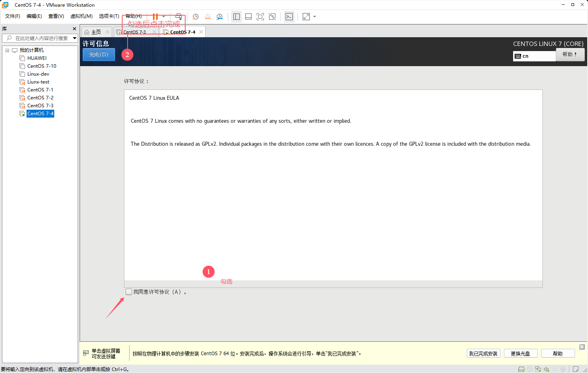Open the 编辑(E) menu
This screenshot has height=373, width=588.
point(34,16)
